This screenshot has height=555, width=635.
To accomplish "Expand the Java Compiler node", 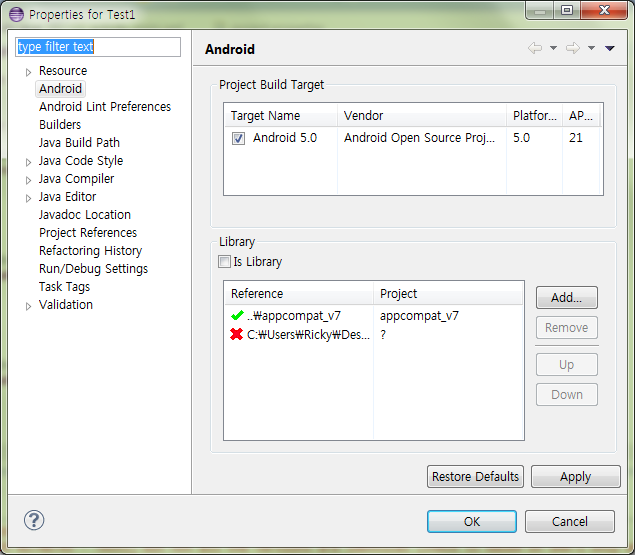I will point(28,180).
